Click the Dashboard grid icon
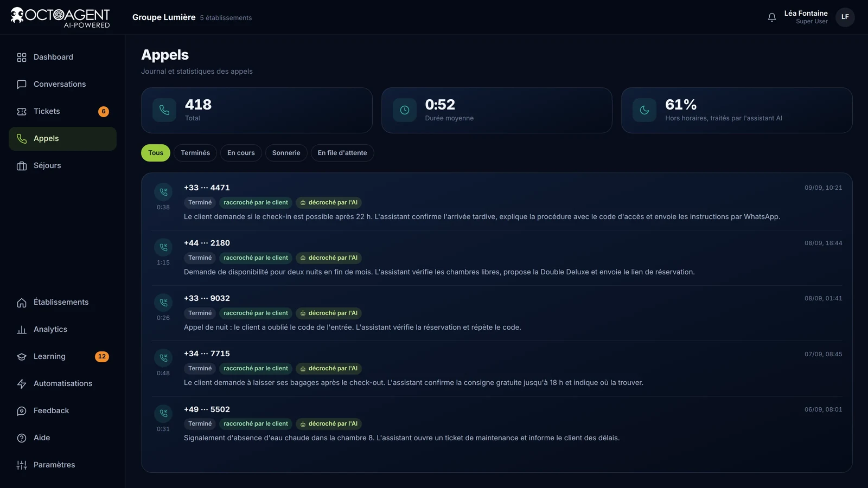Image resolution: width=868 pixels, height=488 pixels. (22, 57)
